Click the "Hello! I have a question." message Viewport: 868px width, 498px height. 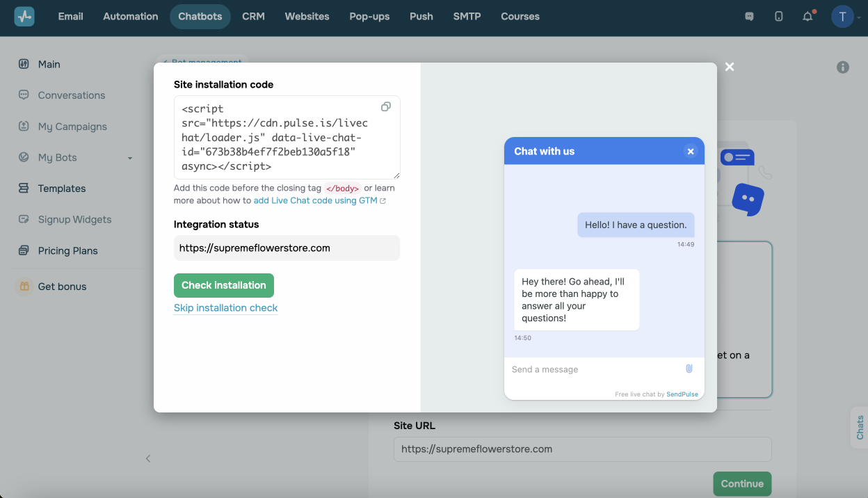636,225
